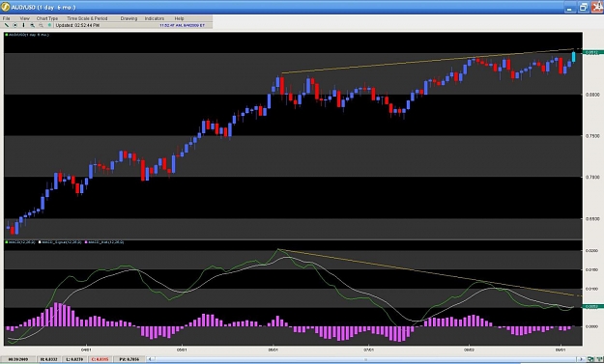Image resolution: width=604 pixels, height=364 pixels.
Task: Click the blue date-time text in toolbar
Action: (x=183, y=25)
